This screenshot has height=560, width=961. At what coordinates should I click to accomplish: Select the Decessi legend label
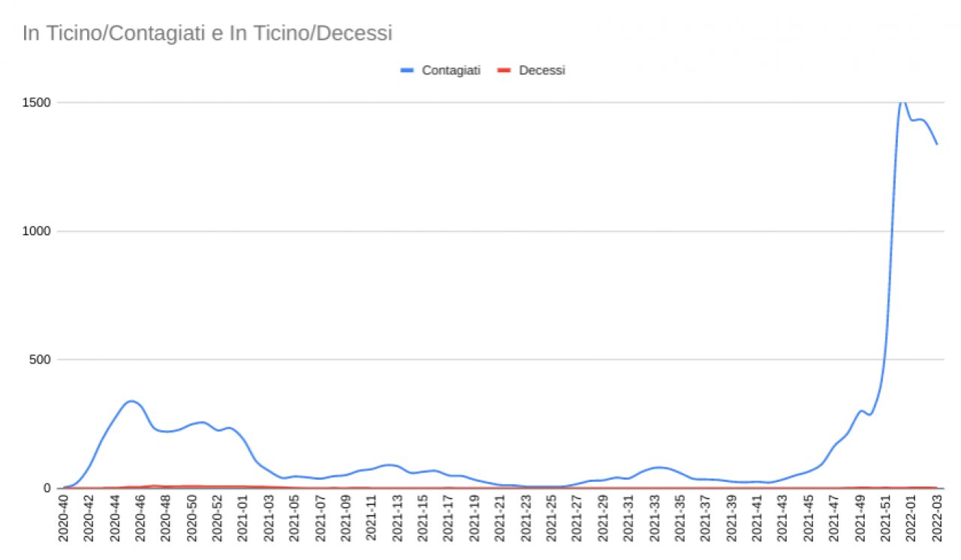[x=542, y=71]
